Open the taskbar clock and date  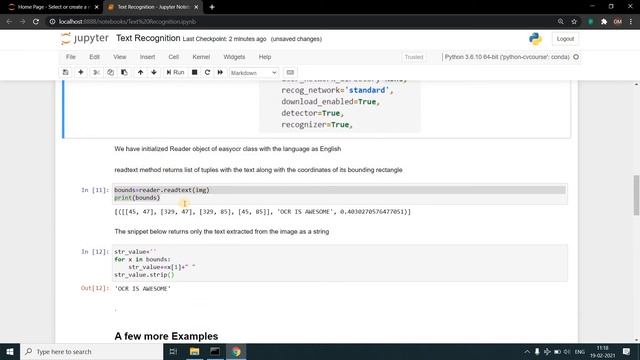(602, 351)
